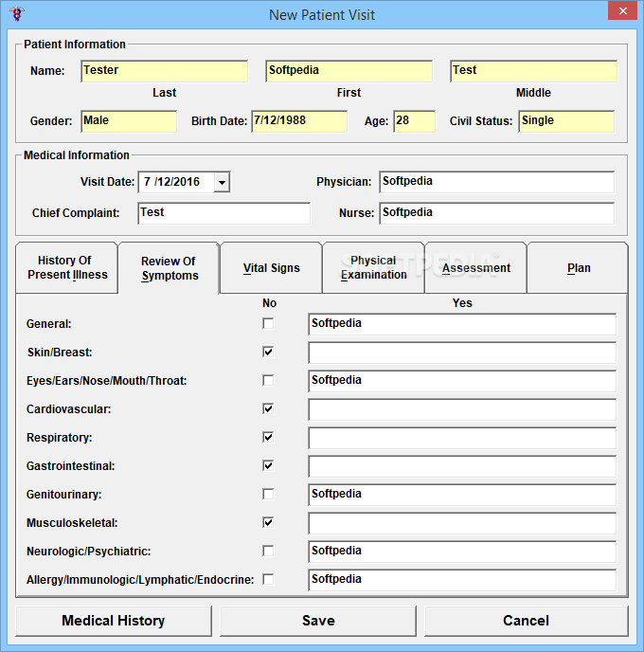This screenshot has height=652, width=644.
Task: Check Eyes/Ears/Nose/Mouth/Throat No checkbox
Action: coord(268,380)
